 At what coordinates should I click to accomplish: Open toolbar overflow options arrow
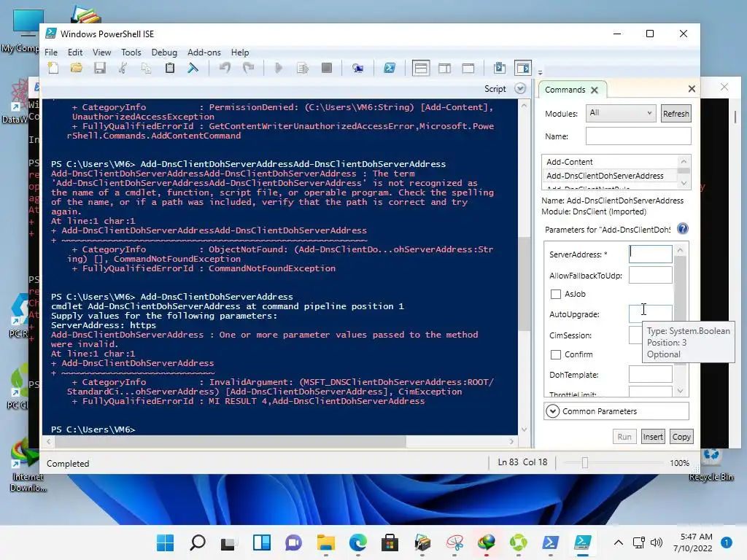tap(541, 73)
